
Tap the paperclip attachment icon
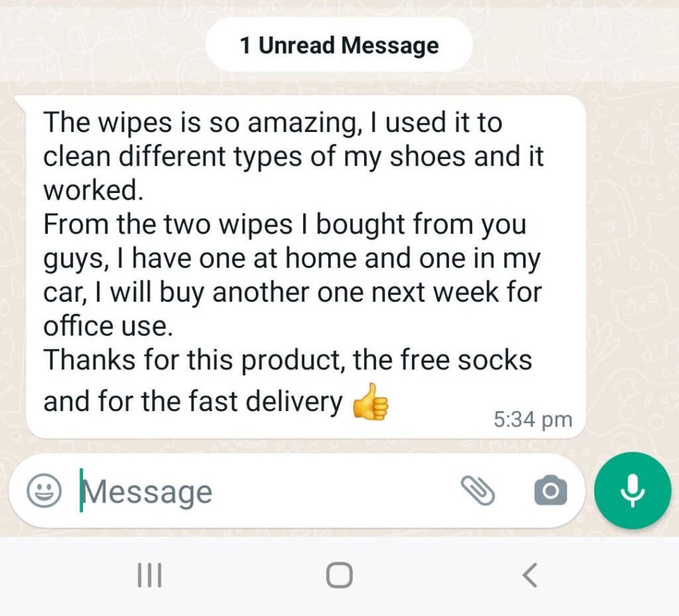click(x=477, y=491)
